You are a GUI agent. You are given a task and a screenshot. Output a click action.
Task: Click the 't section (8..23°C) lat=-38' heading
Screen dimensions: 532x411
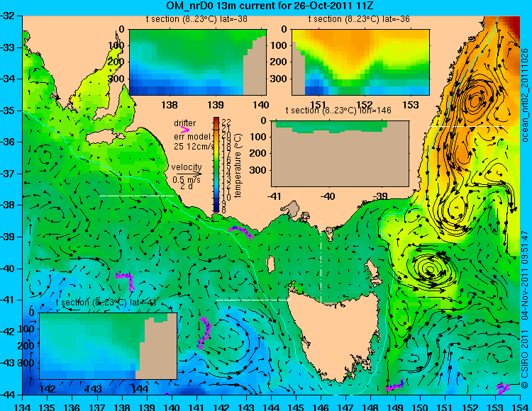point(196,19)
